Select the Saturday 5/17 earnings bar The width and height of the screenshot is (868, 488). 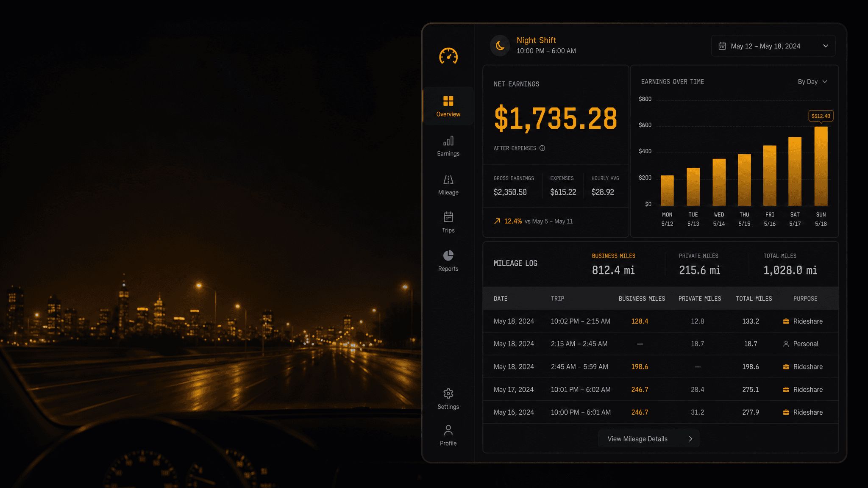[x=795, y=172]
